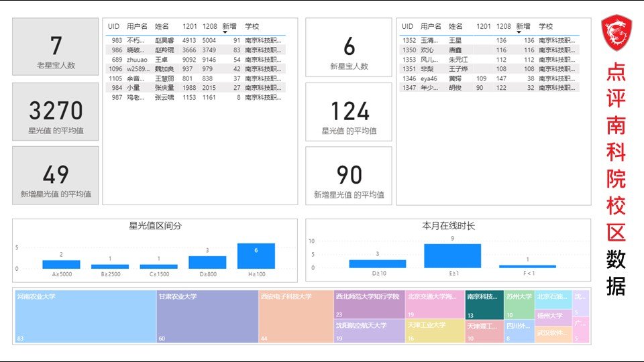Click the F<1 bar in 本月在线时长 chart
The image size is (644, 362).
[527, 266]
